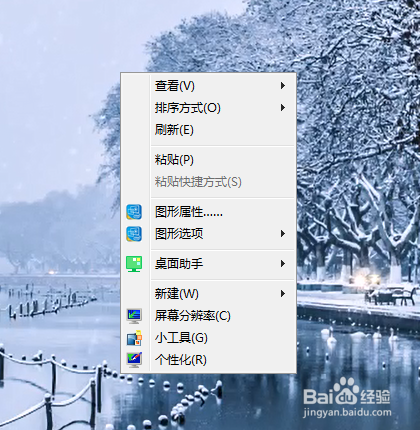This screenshot has width=420, height=430.
Task: Select 小工具(G) menu entry
Action: click(208, 338)
